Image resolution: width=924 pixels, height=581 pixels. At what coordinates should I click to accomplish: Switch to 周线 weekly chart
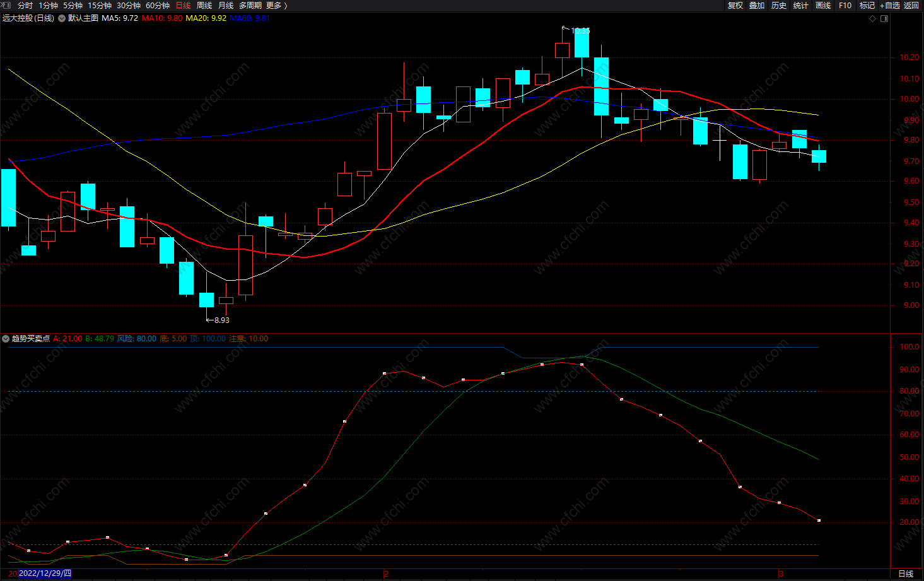204,5
